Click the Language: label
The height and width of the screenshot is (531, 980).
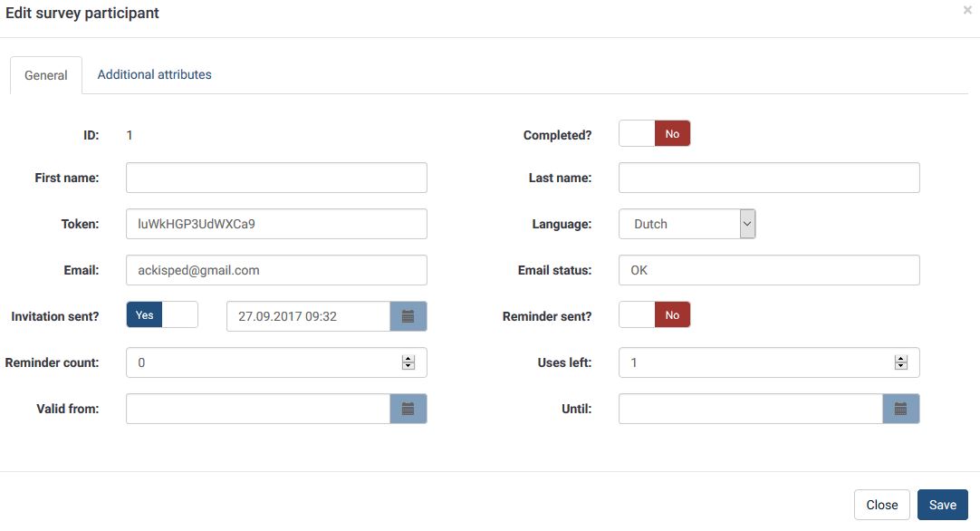(562, 224)
